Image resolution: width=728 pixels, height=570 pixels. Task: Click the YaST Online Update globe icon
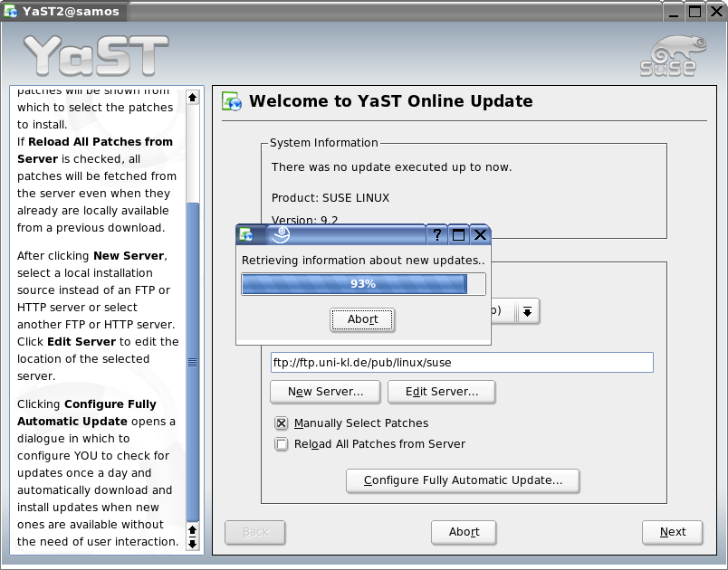pyautogui.click(x=232, y=101)
